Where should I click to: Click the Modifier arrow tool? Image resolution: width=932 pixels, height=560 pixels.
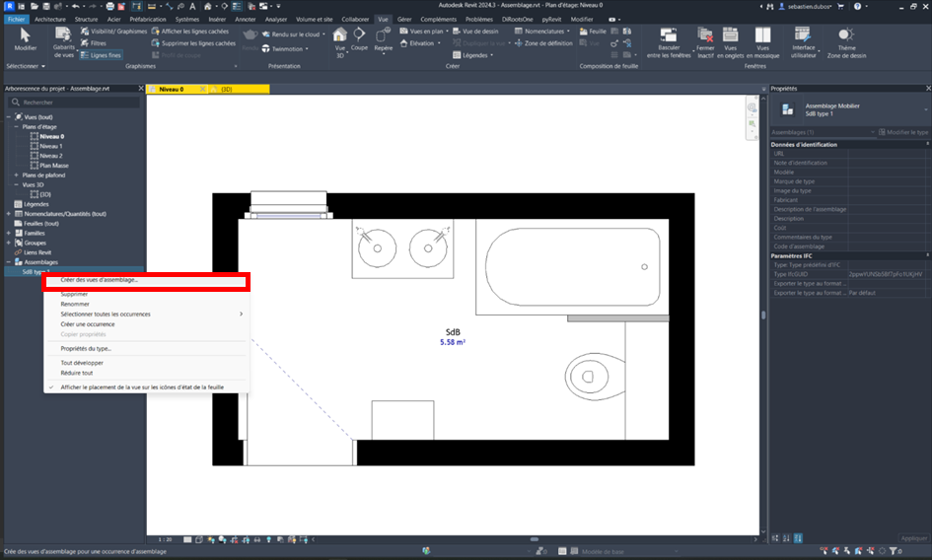(25, 39)
